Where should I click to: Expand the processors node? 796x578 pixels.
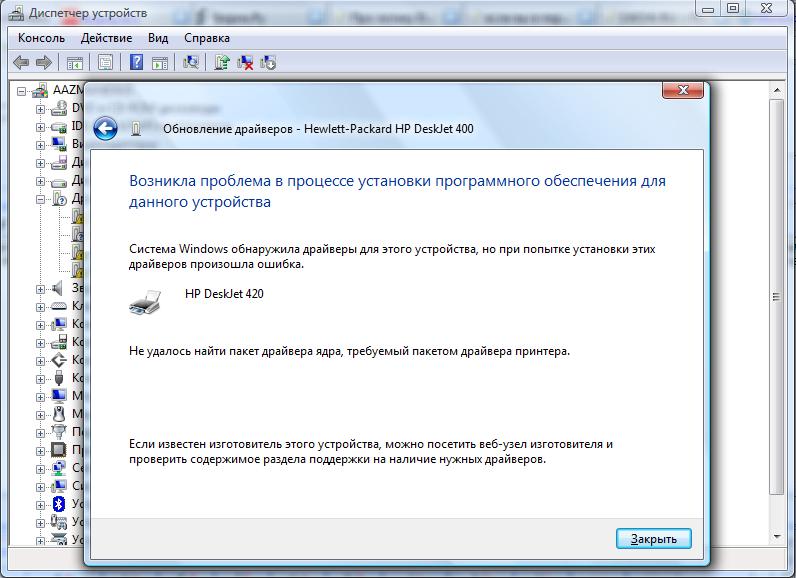(x=40, y=451)
